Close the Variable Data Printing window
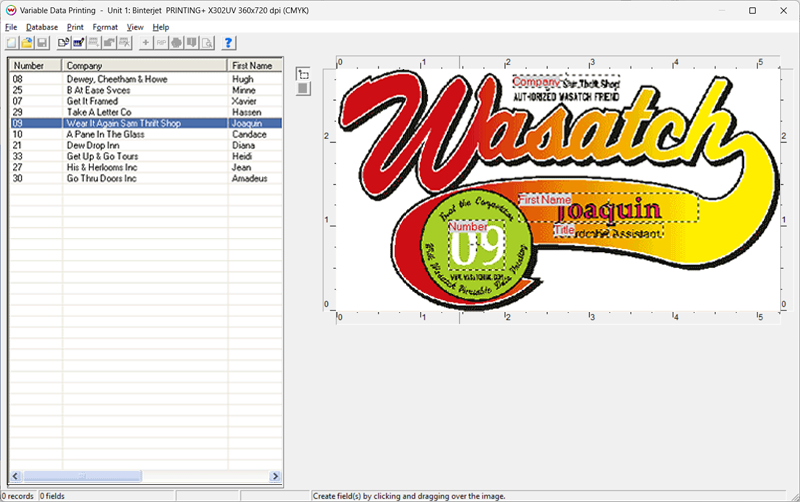800x502 pixels. point(784,10)
